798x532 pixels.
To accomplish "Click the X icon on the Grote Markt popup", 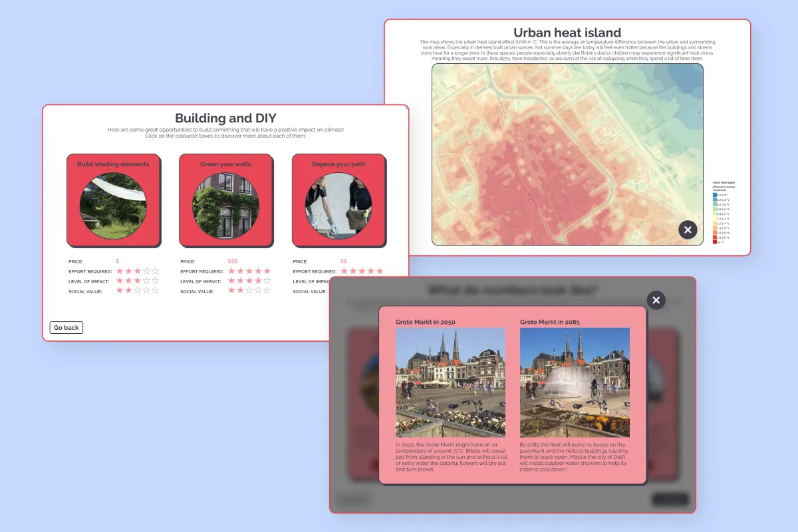I will pos(656,300).
